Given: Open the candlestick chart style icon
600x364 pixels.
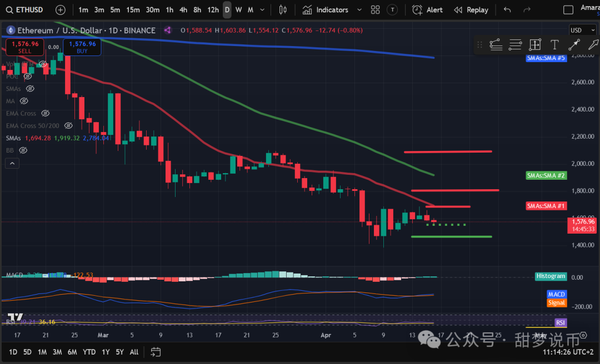Looking at the screenshot, I should (x=283, y=10).
